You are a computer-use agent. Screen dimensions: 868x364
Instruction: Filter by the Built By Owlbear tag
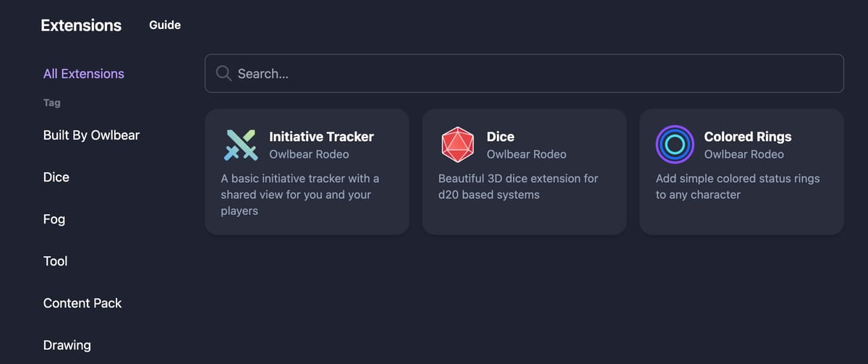click(91, 135)
